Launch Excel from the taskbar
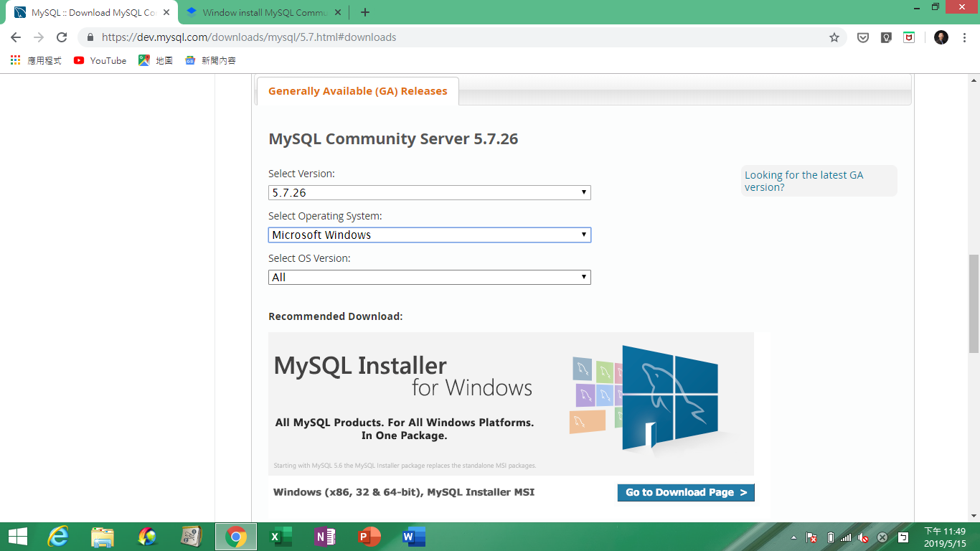Screen dimensions: 980x551 coord(281,537)
